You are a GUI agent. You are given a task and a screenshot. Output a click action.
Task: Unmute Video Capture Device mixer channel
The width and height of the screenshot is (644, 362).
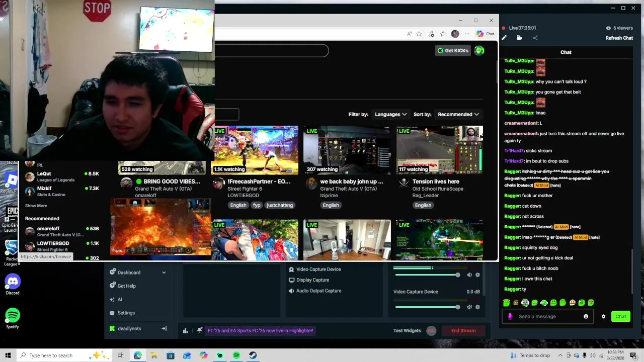[x=469, y=307]
